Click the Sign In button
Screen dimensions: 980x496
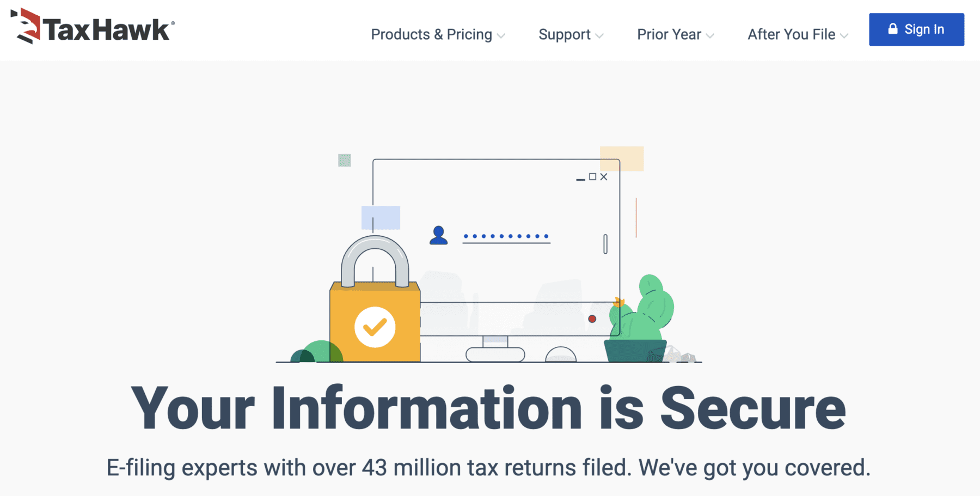pyautogui.click(x=916, y=29)
